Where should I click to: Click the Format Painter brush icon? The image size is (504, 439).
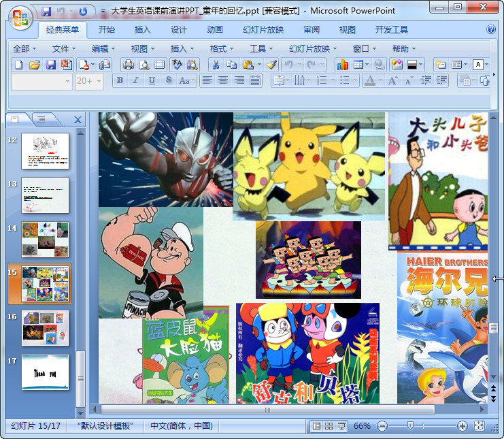[272, 65]
